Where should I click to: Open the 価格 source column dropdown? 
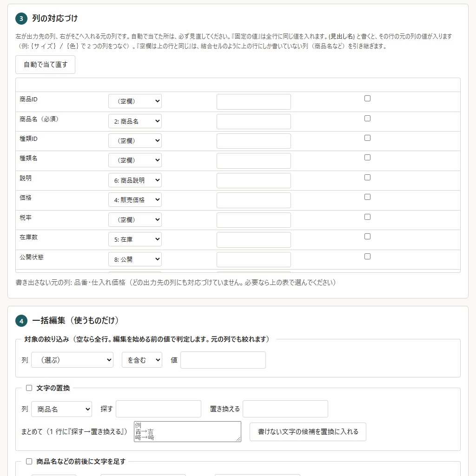[x=135, y=199]
